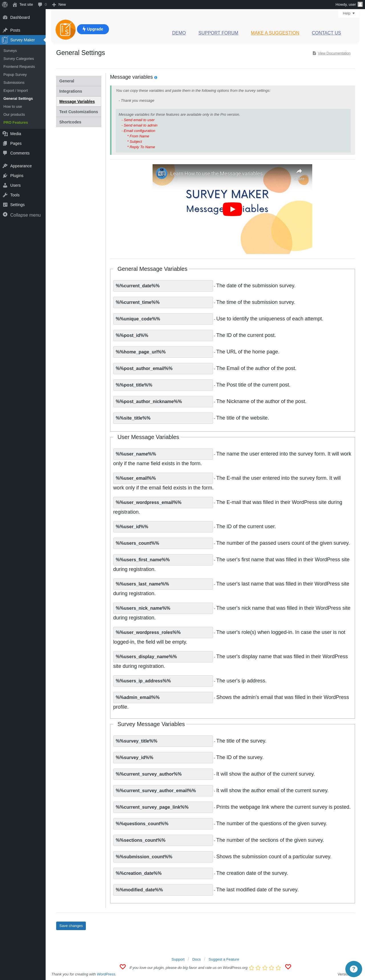Image resolution: width=365 pixels, height=980 pixels.
Task: Click the Message variables info icon
Action: [x=156, y=78]
